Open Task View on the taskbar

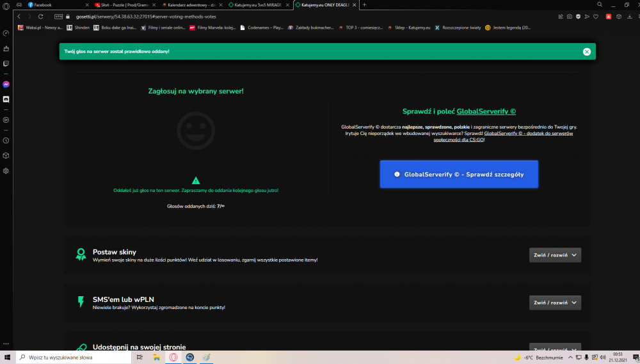pos(140,358)
